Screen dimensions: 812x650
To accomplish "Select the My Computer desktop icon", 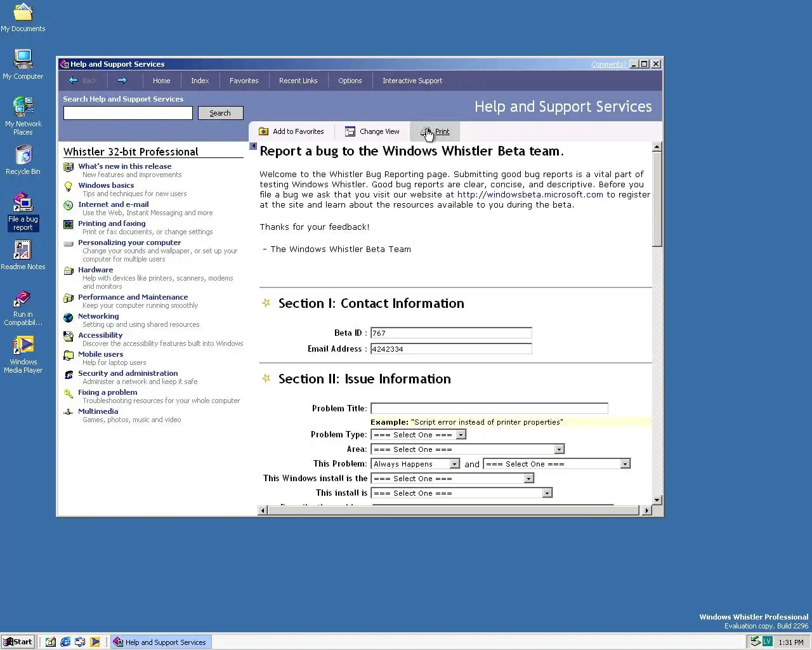I will click(x=23, y=64).
